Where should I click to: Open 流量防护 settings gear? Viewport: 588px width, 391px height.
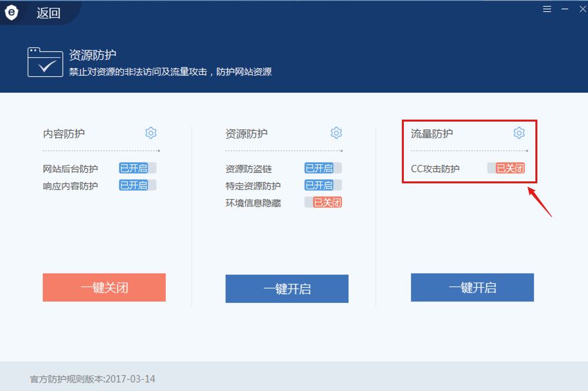[x=519, y=133]
